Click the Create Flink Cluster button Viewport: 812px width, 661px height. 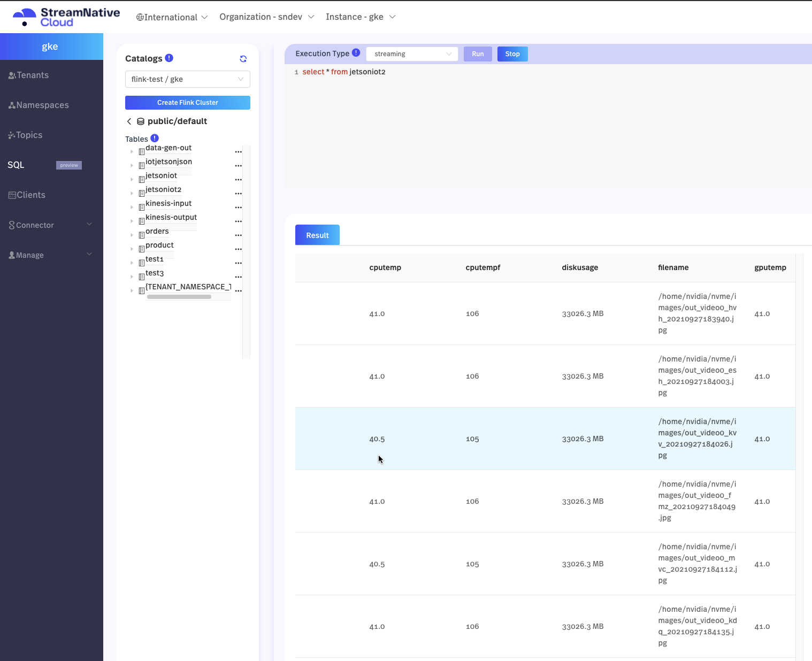(187, 103)
